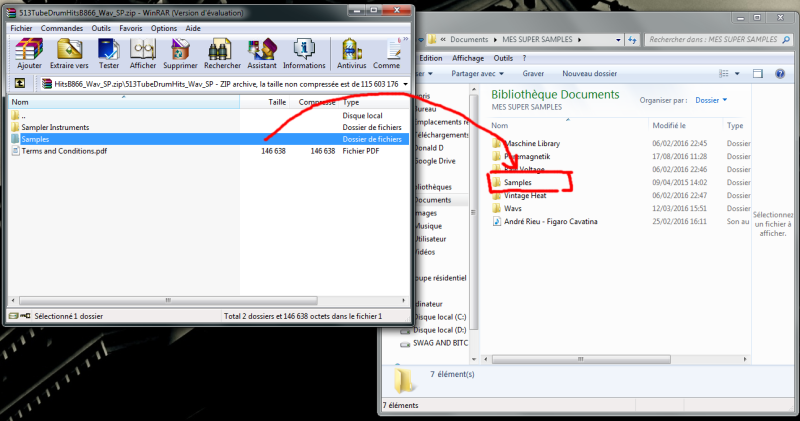Image resolution: width=800 pixels, height=421 pixels.
Task: Sort WinRAR list by the Taille column
Action: pyautogui.click(x=265, y=102)
